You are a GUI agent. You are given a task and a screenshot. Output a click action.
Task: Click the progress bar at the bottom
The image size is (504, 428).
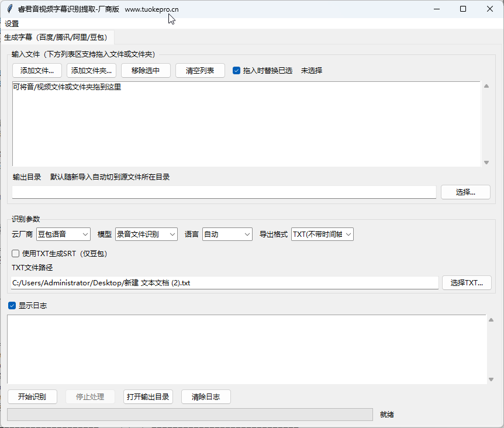[190, 415]
